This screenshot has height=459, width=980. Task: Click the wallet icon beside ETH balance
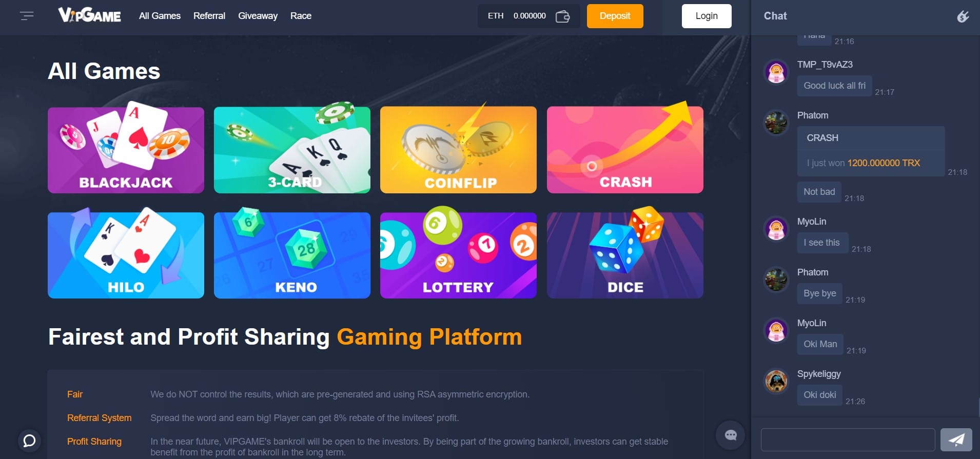[562, 16]
